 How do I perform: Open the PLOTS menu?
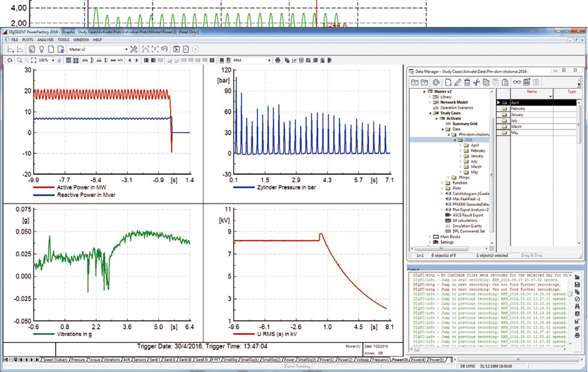point(28,40)
